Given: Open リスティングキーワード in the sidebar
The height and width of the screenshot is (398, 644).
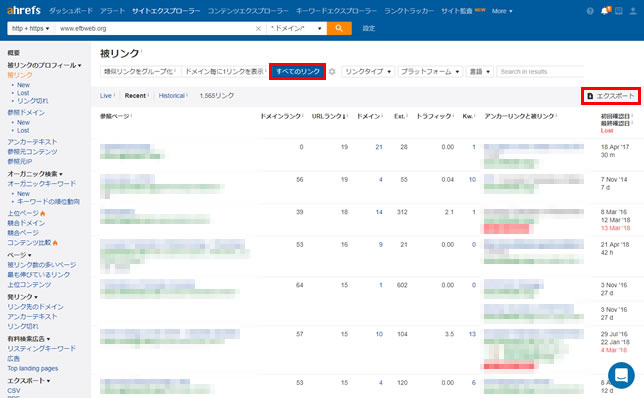Looking at the screenshot, I should tap(41, 348).
